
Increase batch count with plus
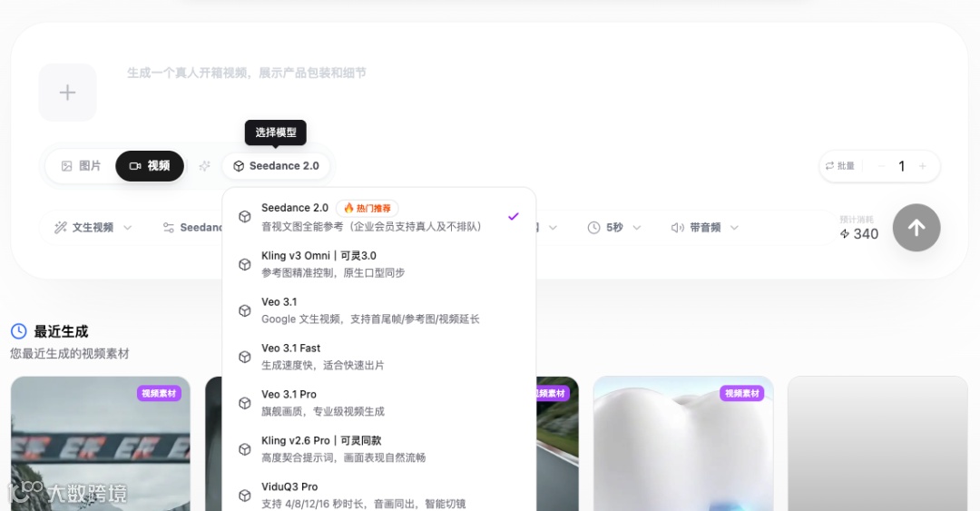pyautogui.click(x=923, y=166)
